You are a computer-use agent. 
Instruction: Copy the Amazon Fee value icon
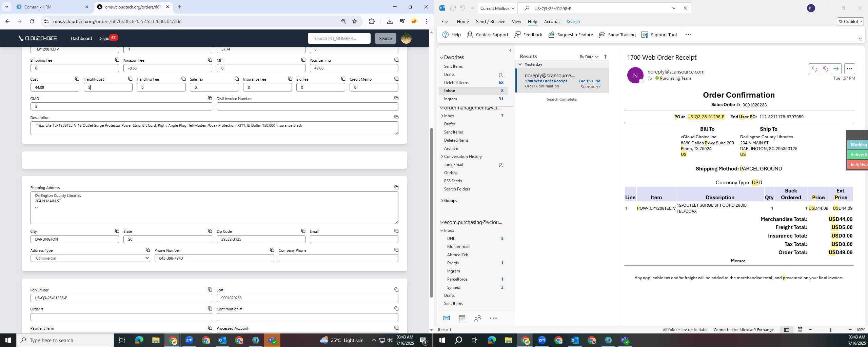(x=210, y=60)
